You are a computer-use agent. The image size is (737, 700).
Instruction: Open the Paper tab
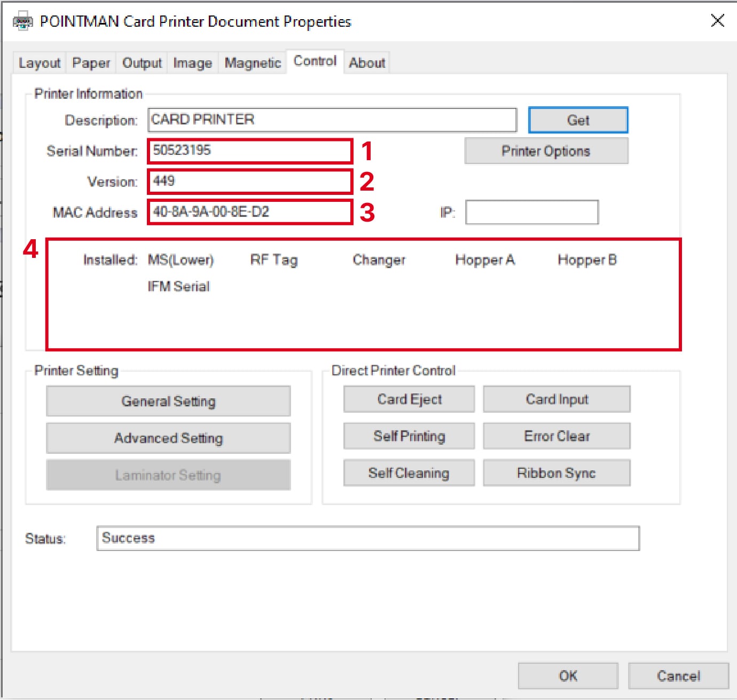coord(91,63)
